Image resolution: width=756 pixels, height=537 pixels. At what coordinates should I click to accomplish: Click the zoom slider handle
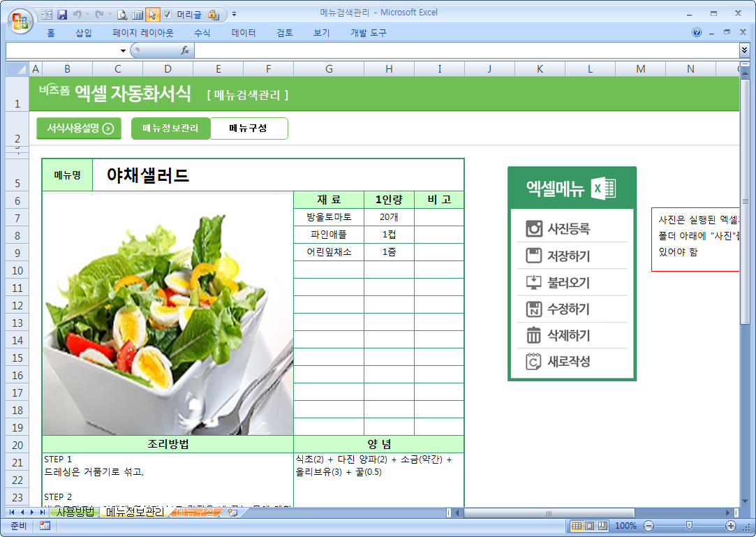[x=690, y=525]
